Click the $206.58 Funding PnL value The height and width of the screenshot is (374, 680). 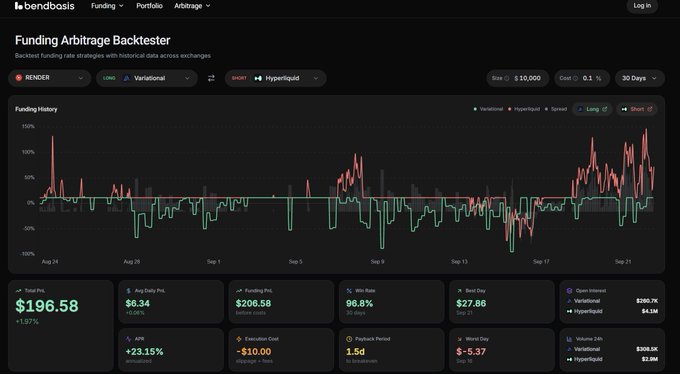(253, 303)
